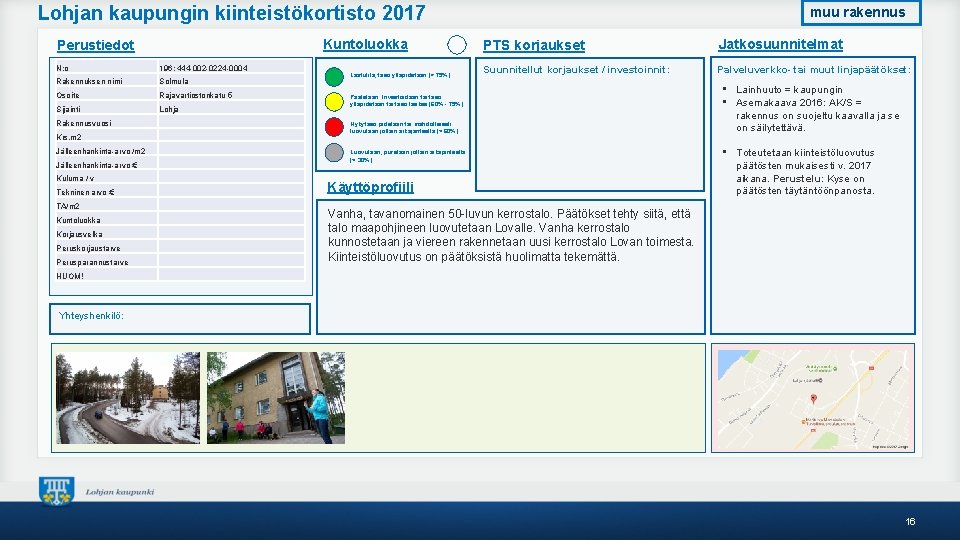Click the gray condition class circle
Viewport: 960px width, 540px height.
pyautogui.click(x=334, y=152)
